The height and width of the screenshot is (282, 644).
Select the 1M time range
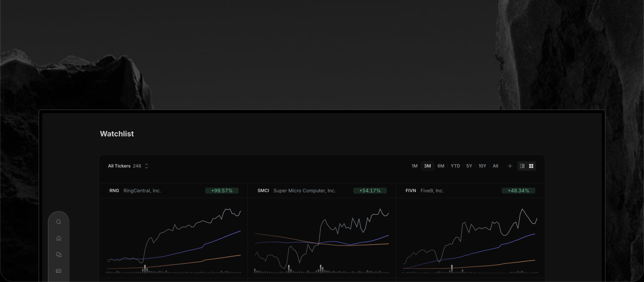tap(415, 166)
